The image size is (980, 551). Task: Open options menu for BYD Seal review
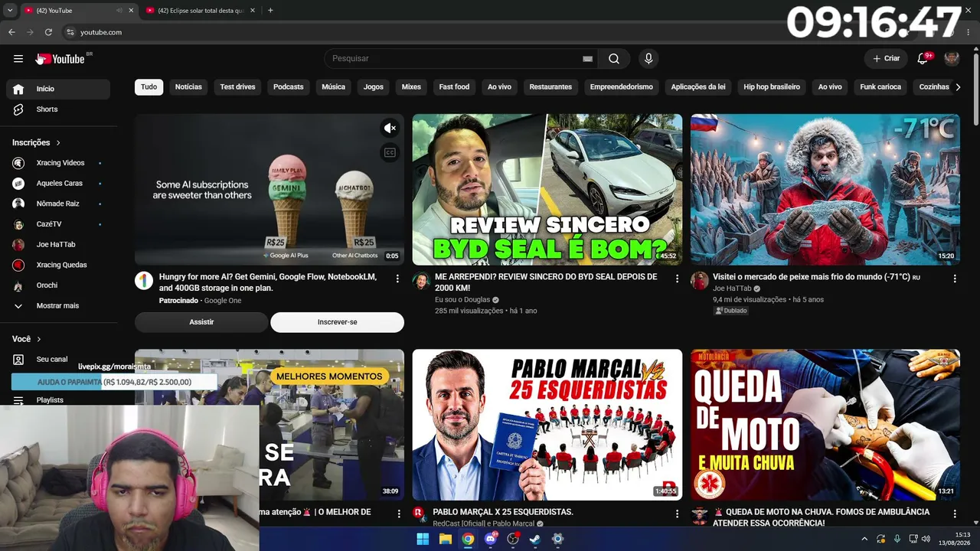tap(677, 279)
